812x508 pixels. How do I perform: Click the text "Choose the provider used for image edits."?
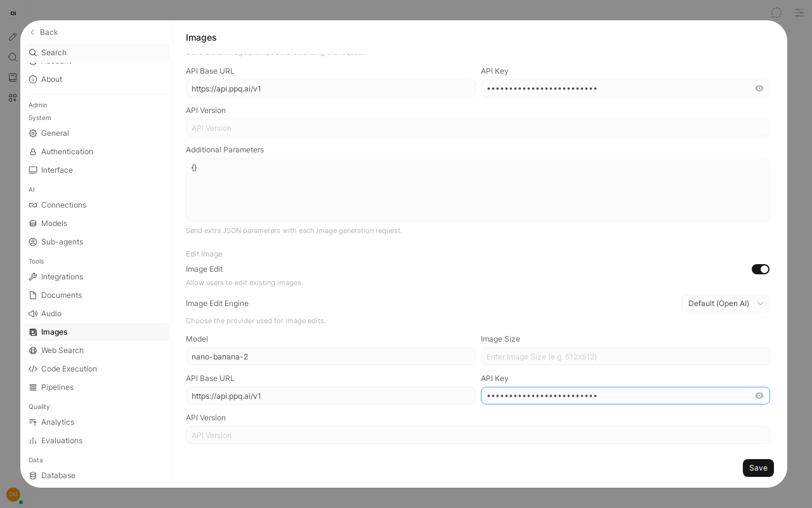256,321
